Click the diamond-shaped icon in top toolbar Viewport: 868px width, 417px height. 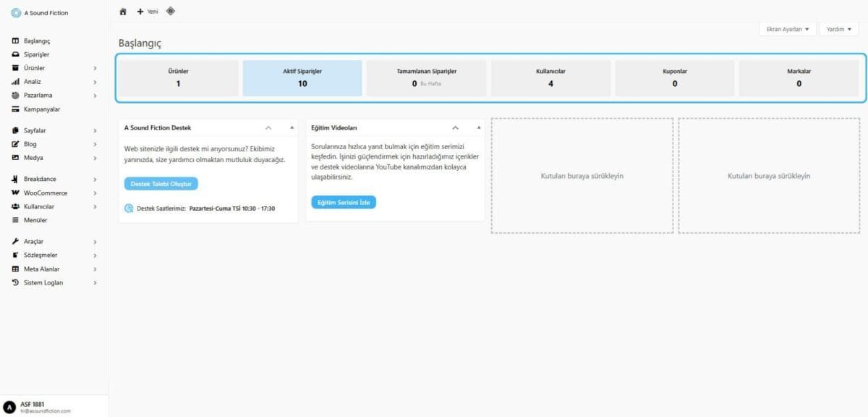[171, 11]
